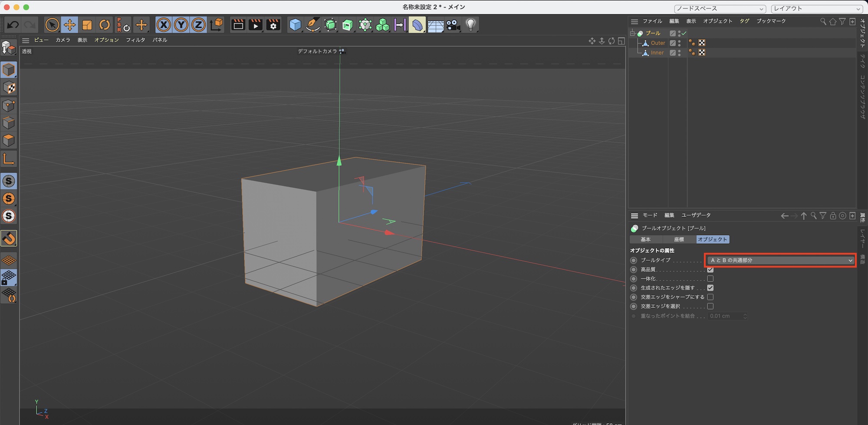Viewport: 868px width, 425px height.
Task: Select the Rotate tool
Action: pyautogui.click(x=105, y=25)
